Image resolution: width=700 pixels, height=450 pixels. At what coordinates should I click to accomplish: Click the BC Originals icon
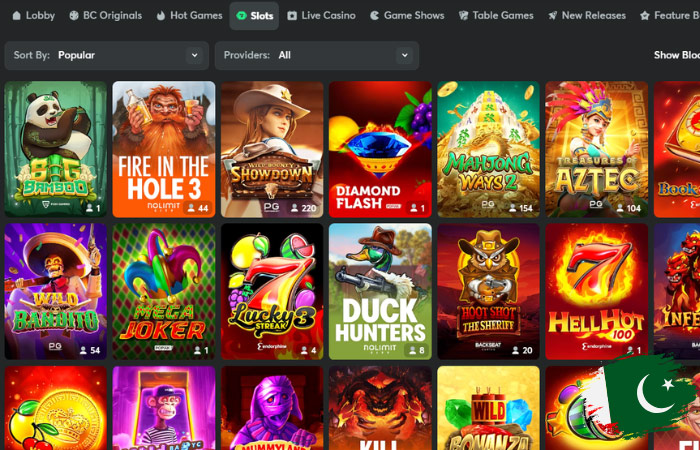coord(74,16)
